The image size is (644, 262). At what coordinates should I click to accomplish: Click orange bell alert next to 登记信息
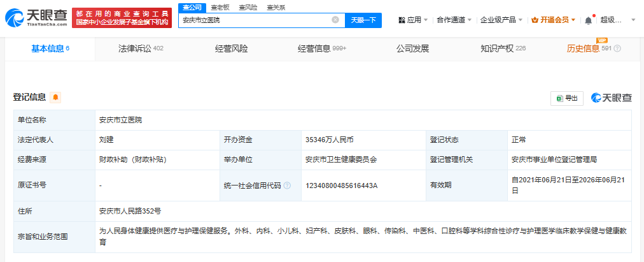tap(55, 98)
